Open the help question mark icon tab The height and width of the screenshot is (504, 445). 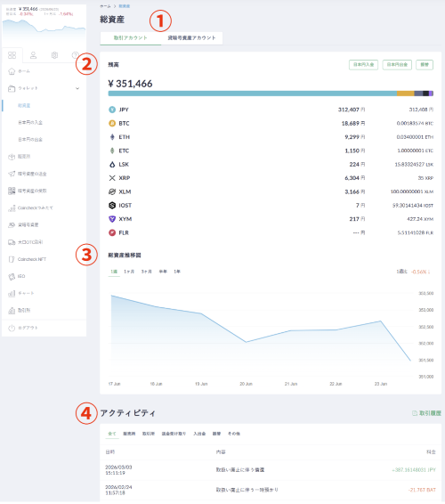point(75,55)
